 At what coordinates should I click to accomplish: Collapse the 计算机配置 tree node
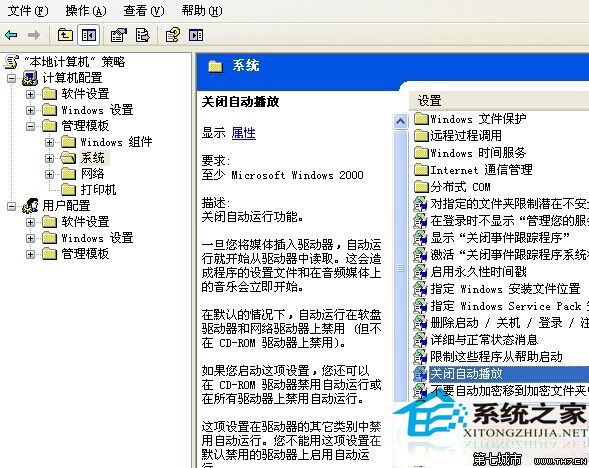tap(12, 79)
